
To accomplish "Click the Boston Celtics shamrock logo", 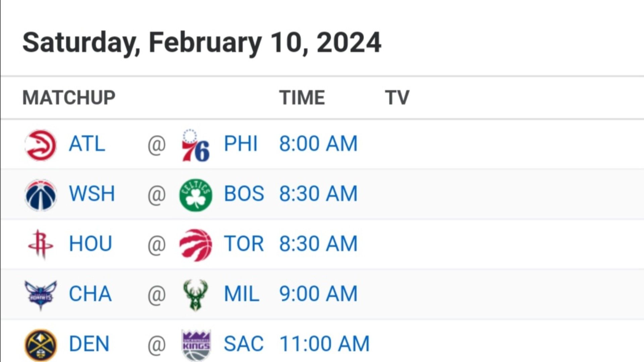I will point(196,195).
